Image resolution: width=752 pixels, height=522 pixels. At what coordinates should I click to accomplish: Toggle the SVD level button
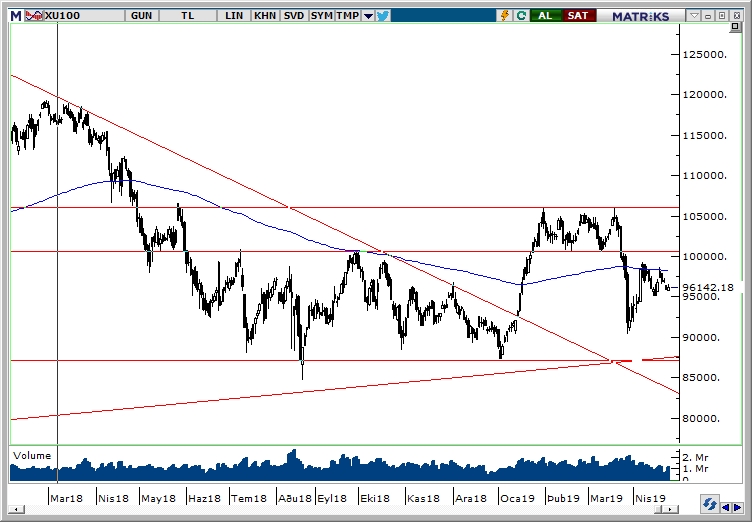[x=294, y=16]
